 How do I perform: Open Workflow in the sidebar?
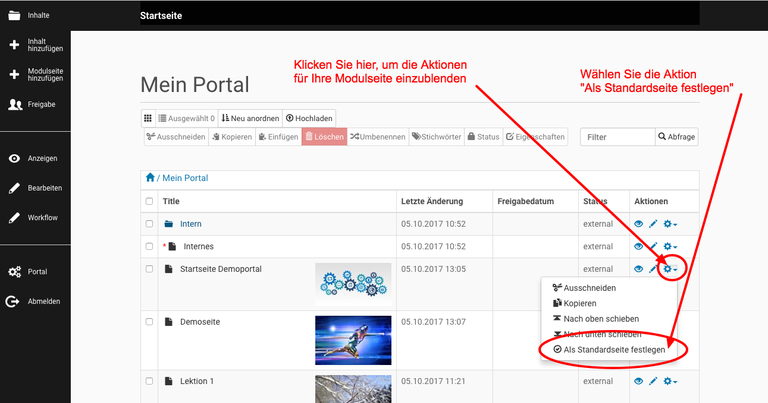33,217
